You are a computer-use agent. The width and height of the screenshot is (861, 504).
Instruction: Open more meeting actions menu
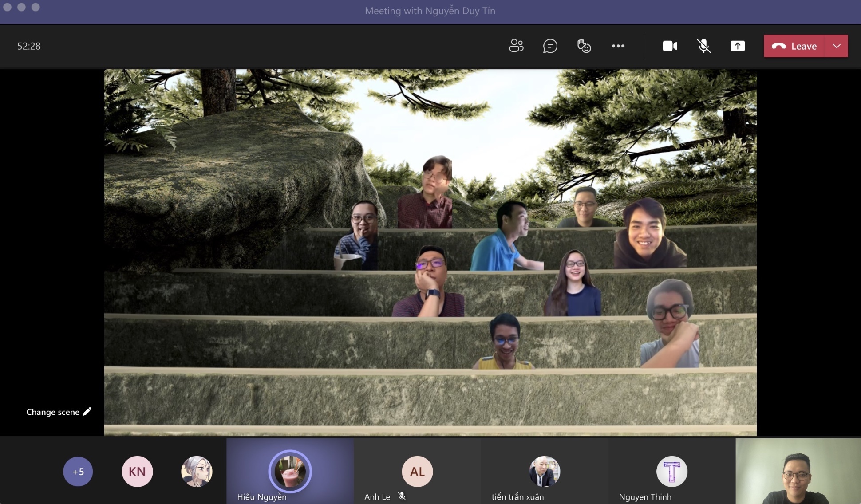point(618,46)
